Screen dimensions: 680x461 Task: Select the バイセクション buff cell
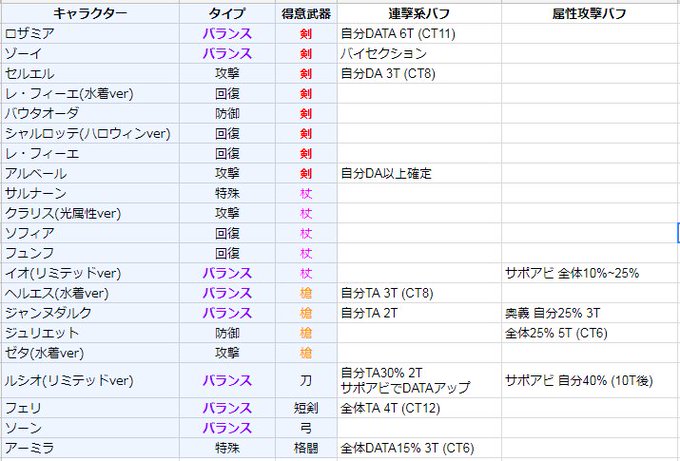point(419,53)
